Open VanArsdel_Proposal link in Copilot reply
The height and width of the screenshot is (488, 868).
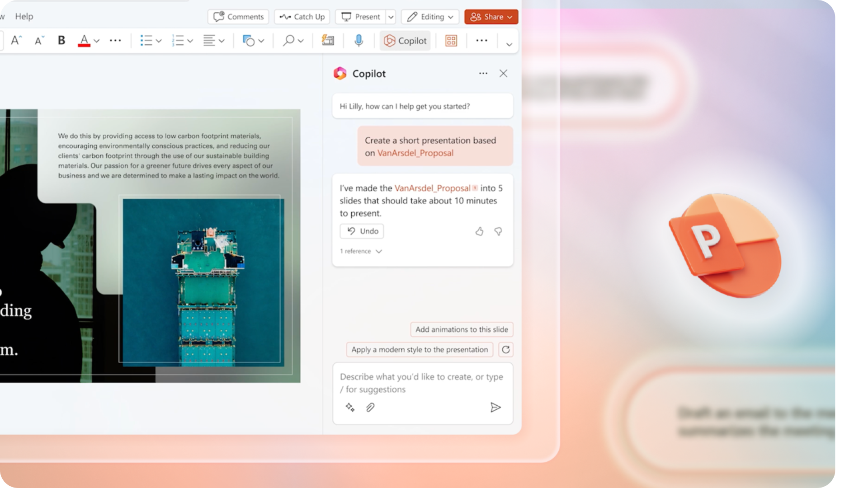pos(433,188)
